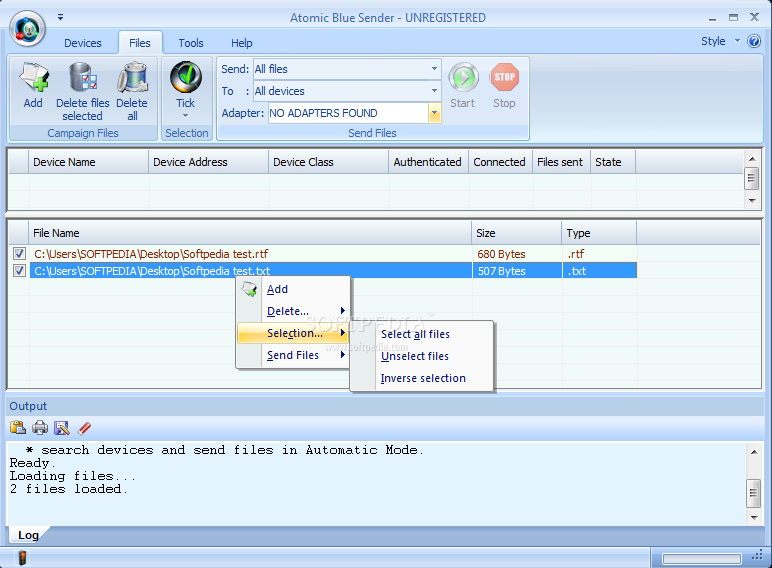This screenshot has width=772, height=568.
Task: Click the Atomic Blue Sender application orb button
Action: pos(27,29)
